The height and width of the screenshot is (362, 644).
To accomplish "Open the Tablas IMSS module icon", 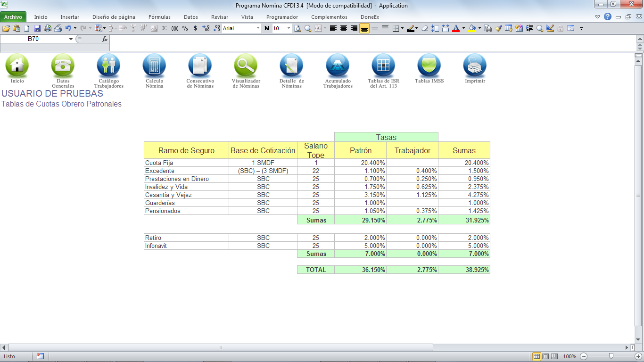I will click(x=429, y=66).
